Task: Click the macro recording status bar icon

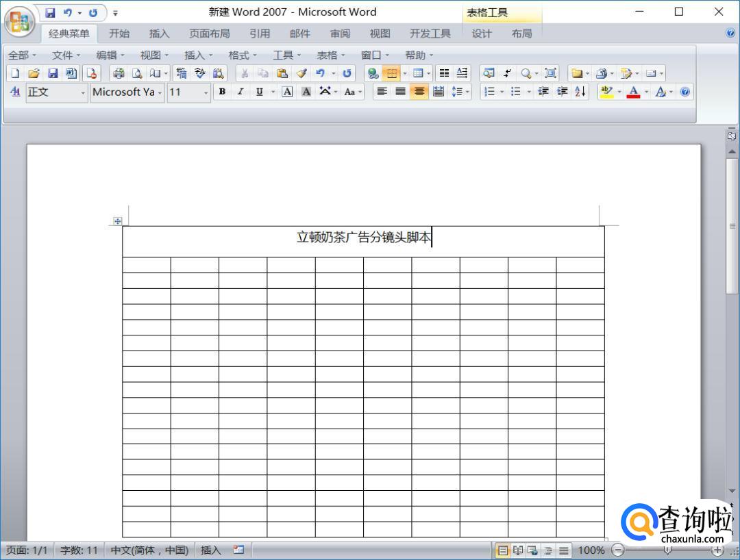Action: 239,550
